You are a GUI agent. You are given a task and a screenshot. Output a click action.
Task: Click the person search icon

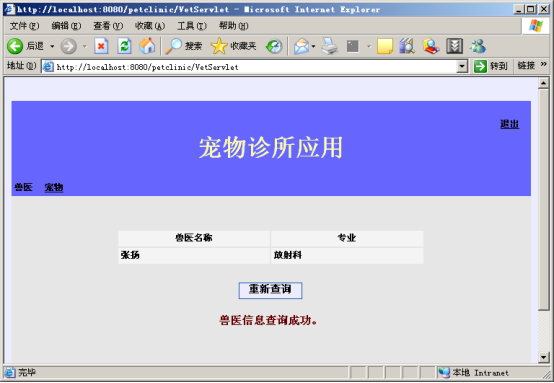tap(431, 46)
